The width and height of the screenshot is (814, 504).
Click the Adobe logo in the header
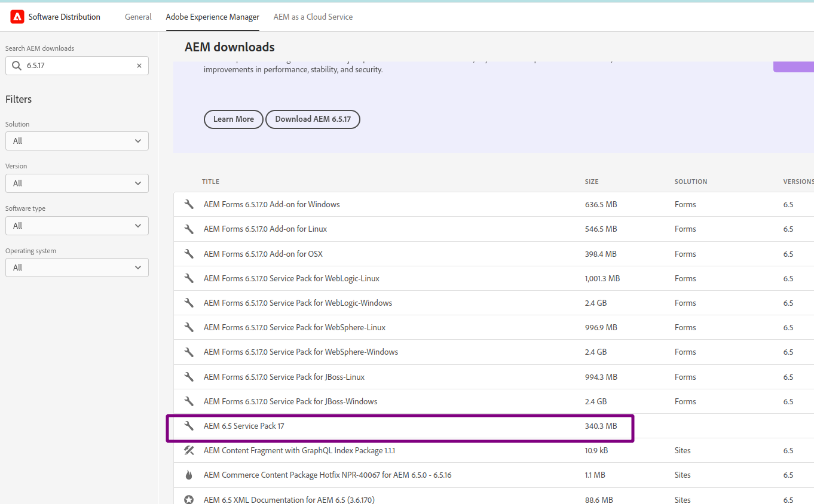coord(16,16)
